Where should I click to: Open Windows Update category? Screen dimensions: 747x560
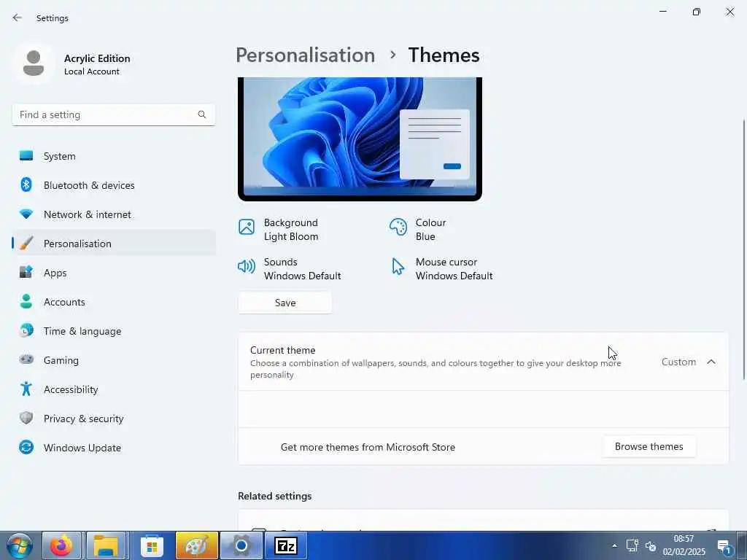113,447
